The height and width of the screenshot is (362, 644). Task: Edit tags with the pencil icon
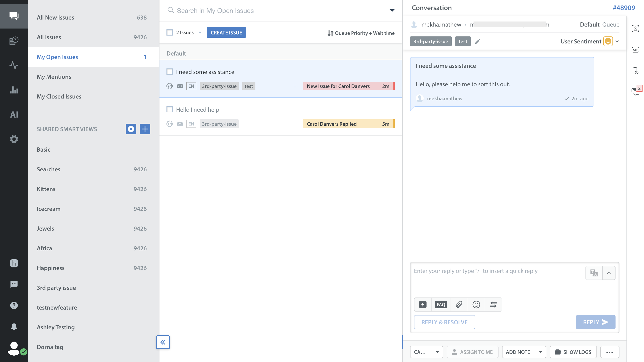coord(478,41)
